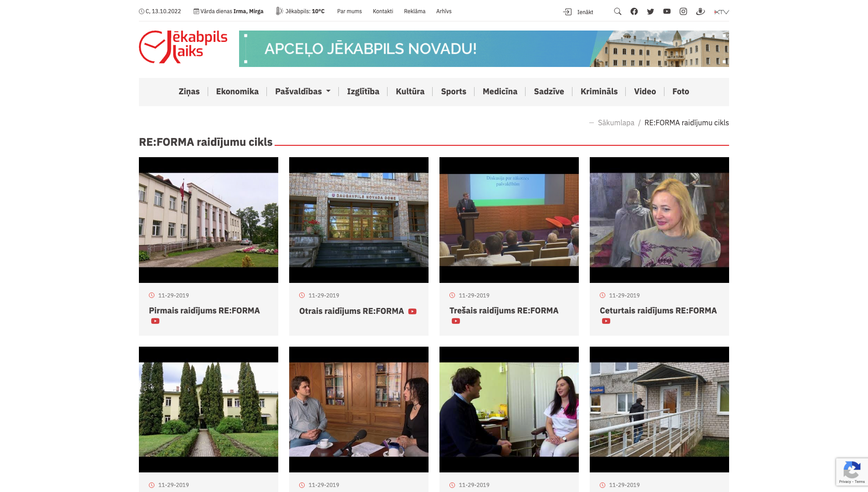Open the YouTube channel icon in header

(x=667, y=11)
